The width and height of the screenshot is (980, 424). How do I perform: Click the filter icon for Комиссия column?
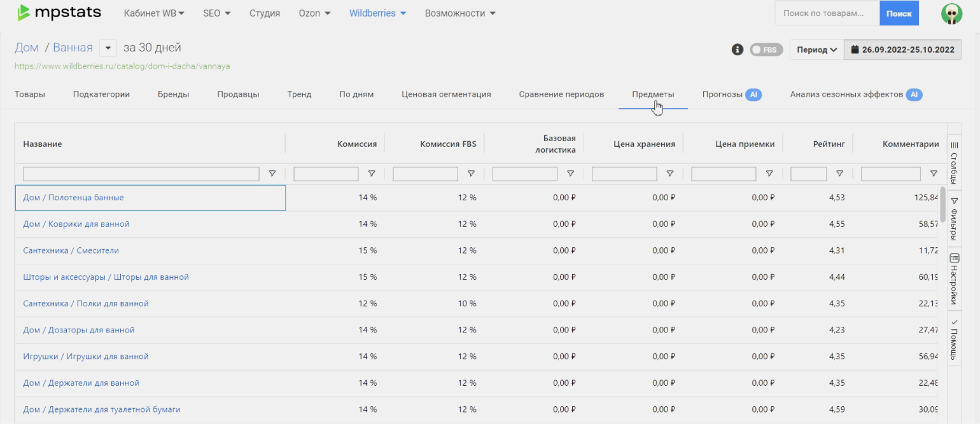(372, 174)
